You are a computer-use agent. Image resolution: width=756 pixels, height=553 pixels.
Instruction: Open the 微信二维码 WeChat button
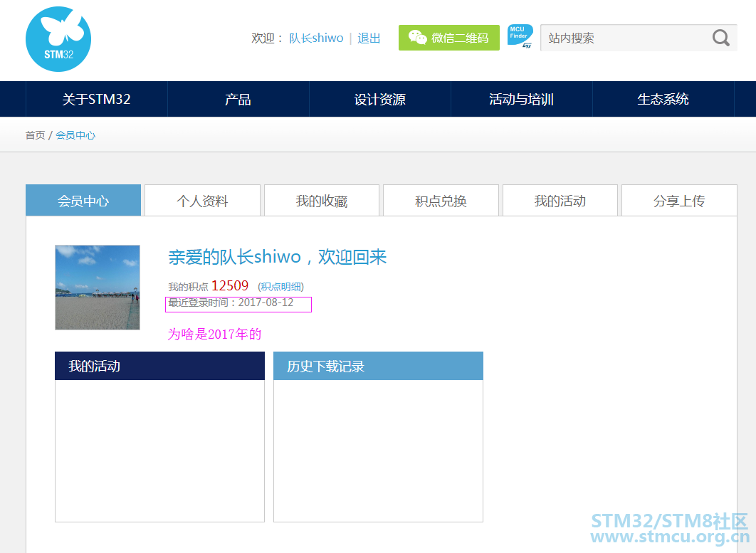pos(449,38)
